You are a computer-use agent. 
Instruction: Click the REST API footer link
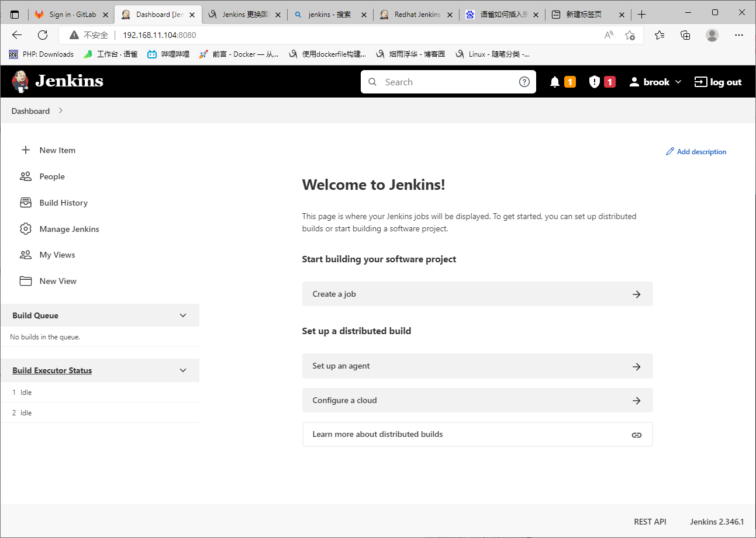coord(650,522)
